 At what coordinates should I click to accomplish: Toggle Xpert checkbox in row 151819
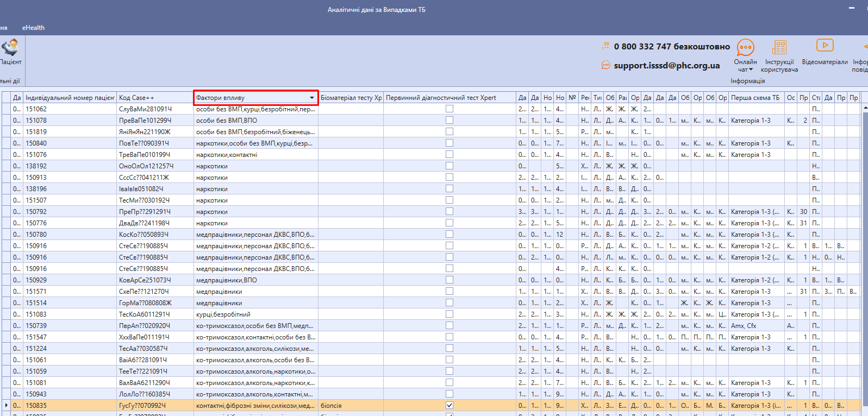(x=449, y=131)
